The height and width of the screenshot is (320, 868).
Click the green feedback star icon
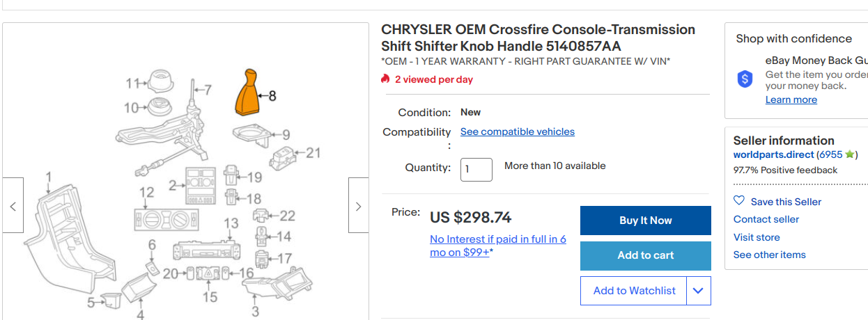tap(849, 154)
